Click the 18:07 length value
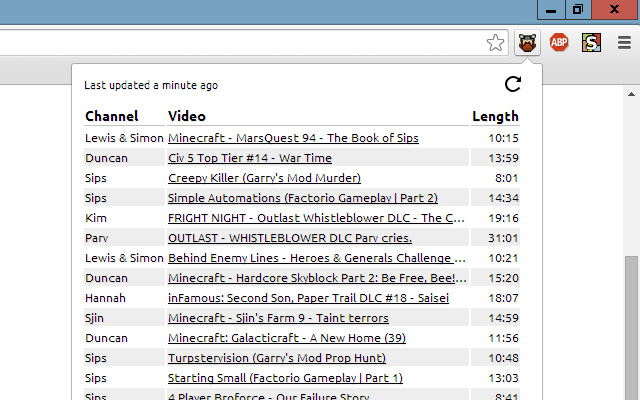The height and width of the screenshot is (400, 640). coord(503,298)
